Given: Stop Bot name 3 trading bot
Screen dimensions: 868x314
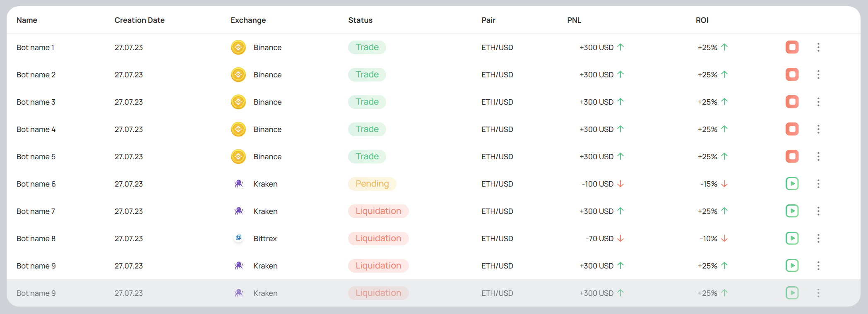Looking at the screenshot, I should click(x=792, y=102).
